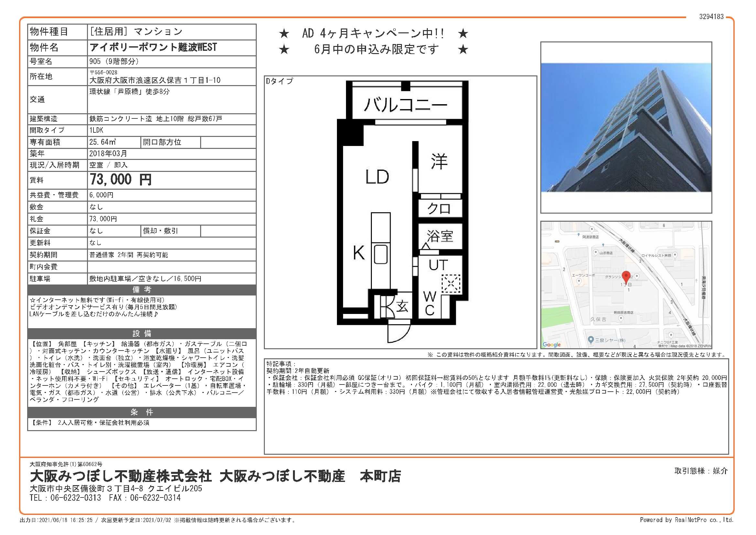Select the area value 25.64㎡
The image size is (756, 535).
coord(103,142)
